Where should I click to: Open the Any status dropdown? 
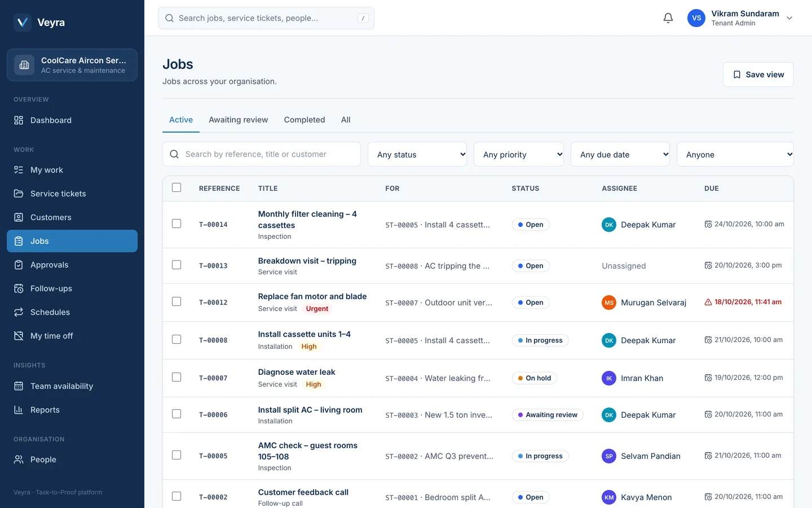tap(417, 154)
